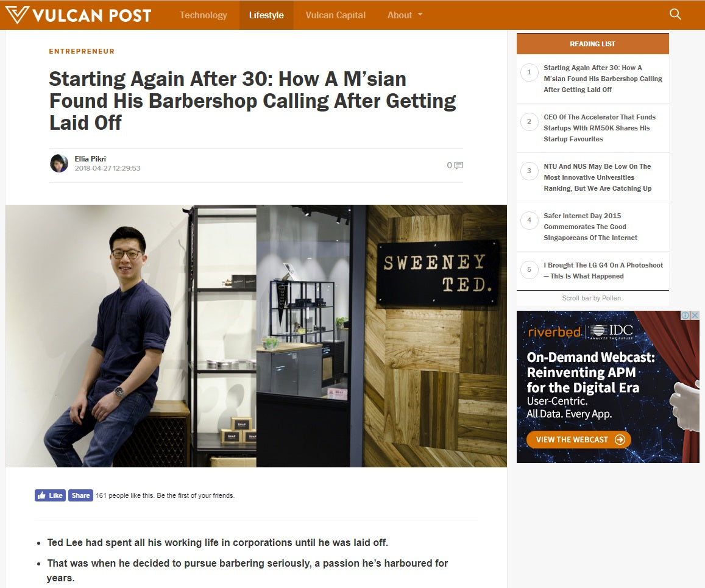The height and width of the screenshot is (588, 705).
Task: Click the Vulcan Post logo
Action: 77,15
